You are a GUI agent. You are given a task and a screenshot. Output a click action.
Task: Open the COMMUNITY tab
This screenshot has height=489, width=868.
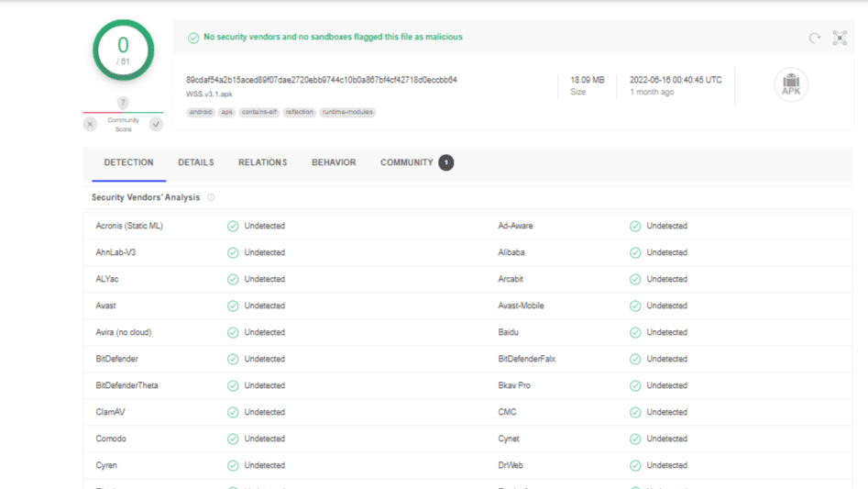click(406, 162)
